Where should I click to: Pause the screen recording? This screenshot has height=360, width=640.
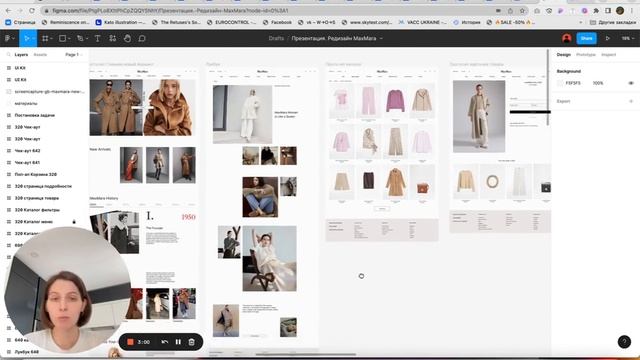[x=178, y=342]
